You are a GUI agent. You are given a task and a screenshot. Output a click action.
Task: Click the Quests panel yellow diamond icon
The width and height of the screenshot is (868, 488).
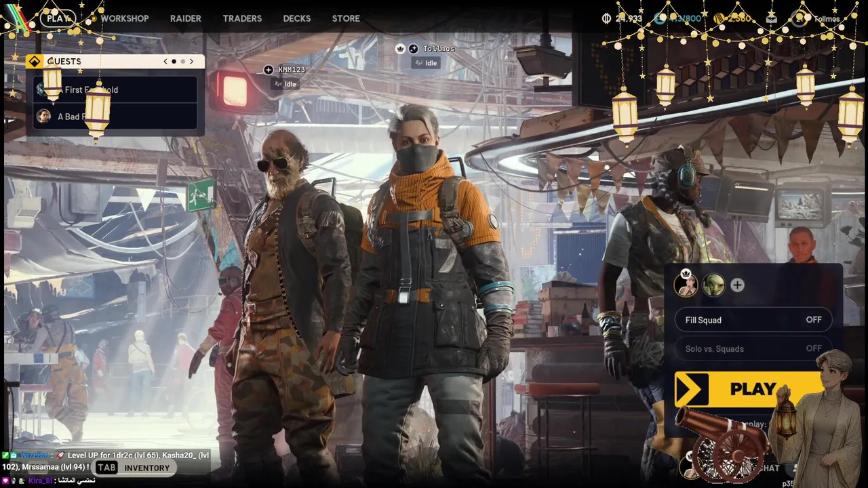(x=35, y=61)
